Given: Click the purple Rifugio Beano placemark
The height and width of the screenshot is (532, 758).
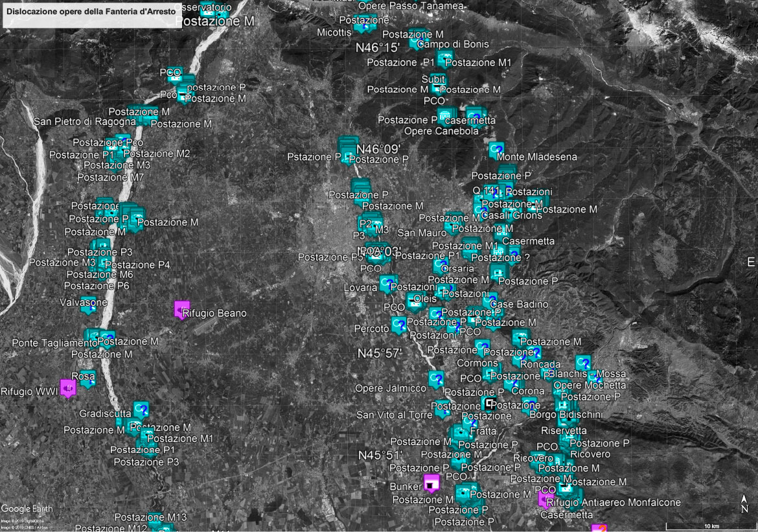Looking at the screenshot, I should click(x=181, y=309).
